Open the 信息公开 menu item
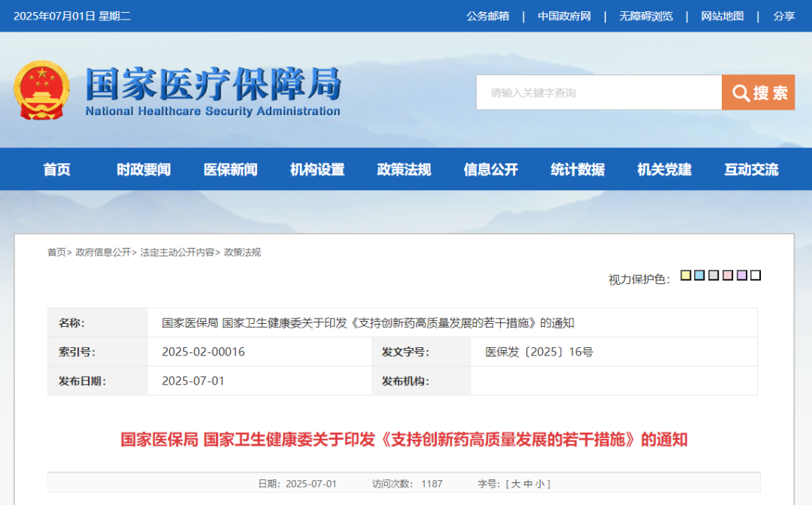812x505 pixels. coord(491,169)
